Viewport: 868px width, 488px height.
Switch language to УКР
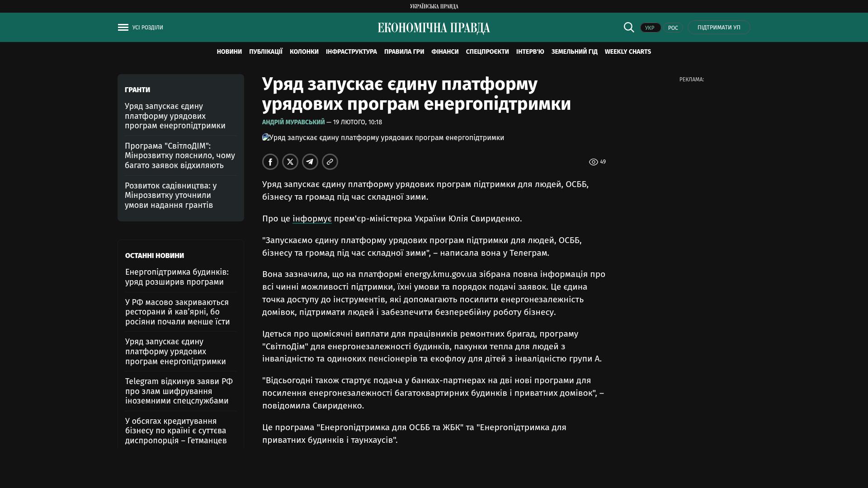tap(650, 28)
